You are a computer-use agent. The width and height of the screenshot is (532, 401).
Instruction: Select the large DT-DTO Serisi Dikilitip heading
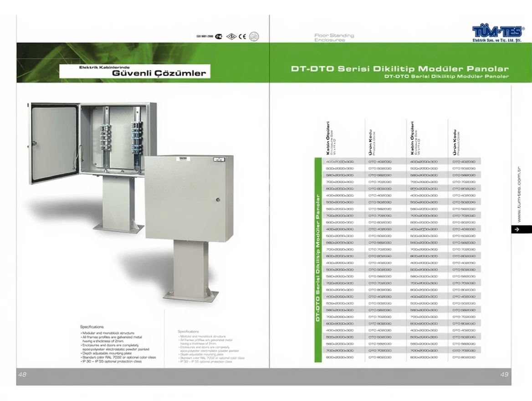(399, 68)
